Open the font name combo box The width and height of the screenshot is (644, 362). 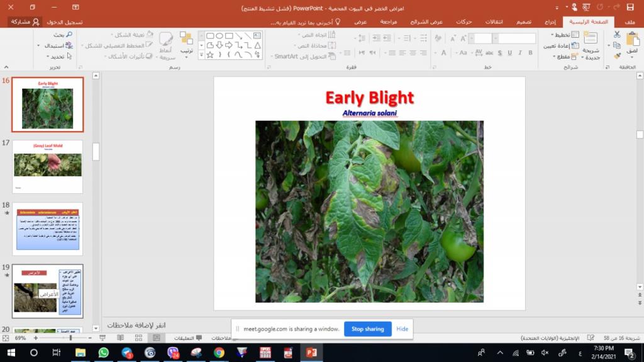click(516, 38)
